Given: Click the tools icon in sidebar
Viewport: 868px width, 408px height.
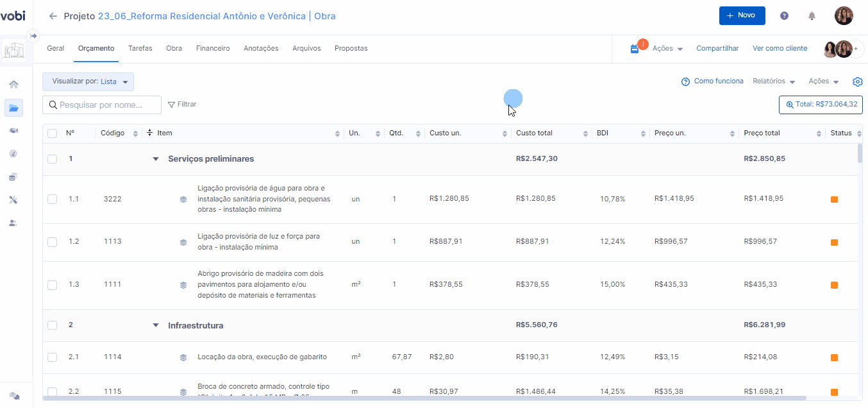Looking at the screenshot, I should [13, 200].
